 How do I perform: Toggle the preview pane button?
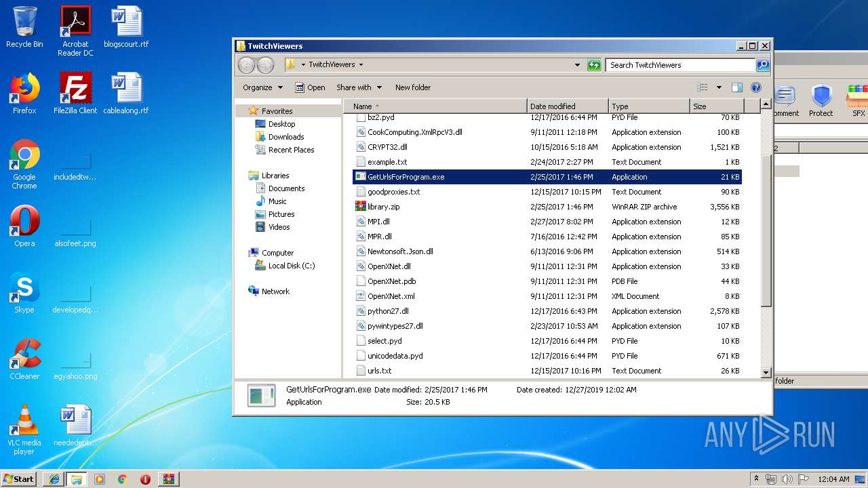pos(737,87)
